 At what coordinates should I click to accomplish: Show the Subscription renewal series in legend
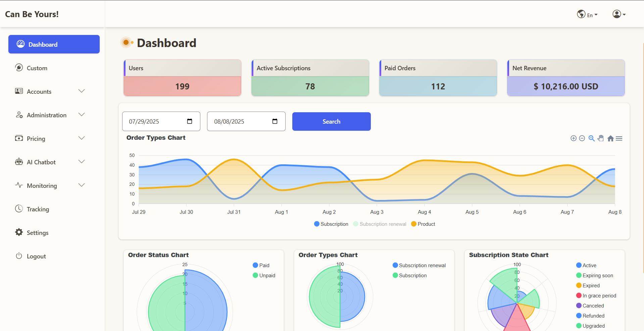(x=380, y=224)
